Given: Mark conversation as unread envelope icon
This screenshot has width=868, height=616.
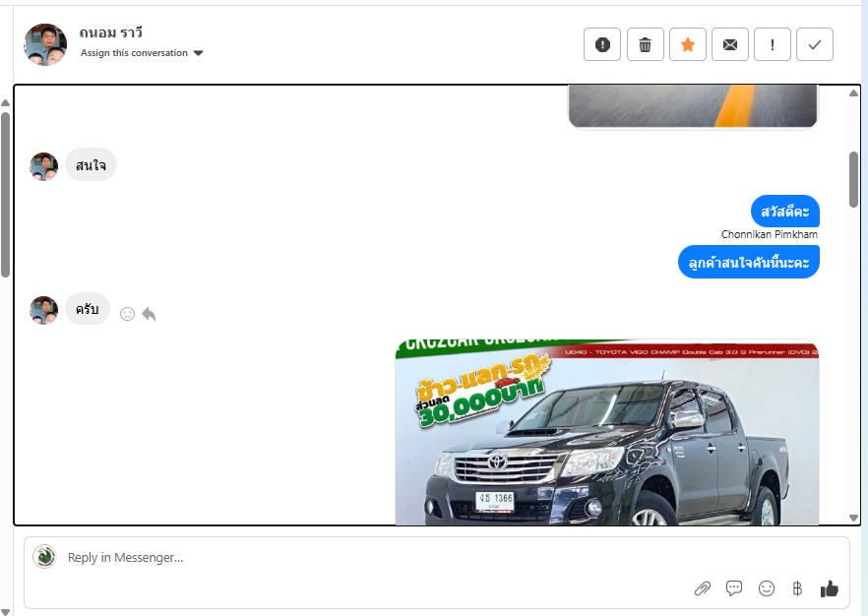Looking at the screenshot, I should (730, 44).
